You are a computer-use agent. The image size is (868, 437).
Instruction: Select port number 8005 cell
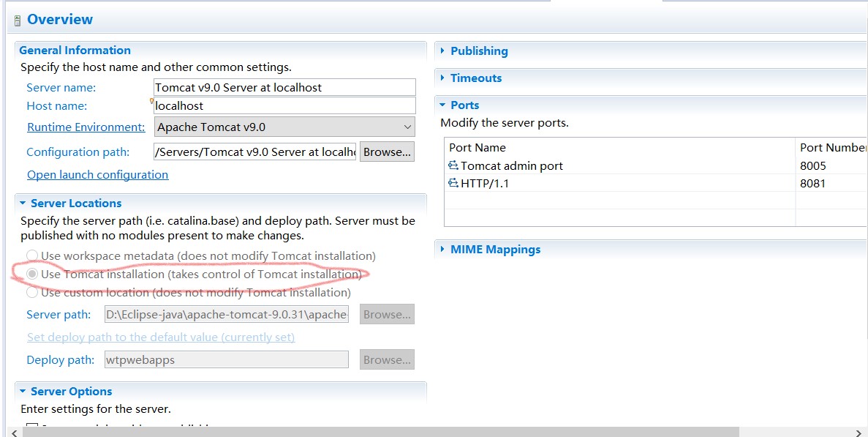(812, 165)
